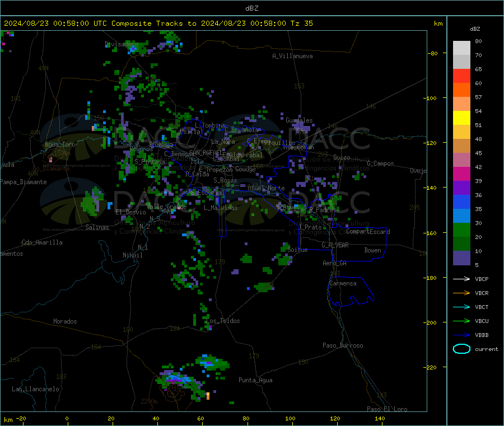The height and width of the screenshot is (426, 504).
Task: Click the 'Divisadero' map label
Action: click(x=121, y=44)
